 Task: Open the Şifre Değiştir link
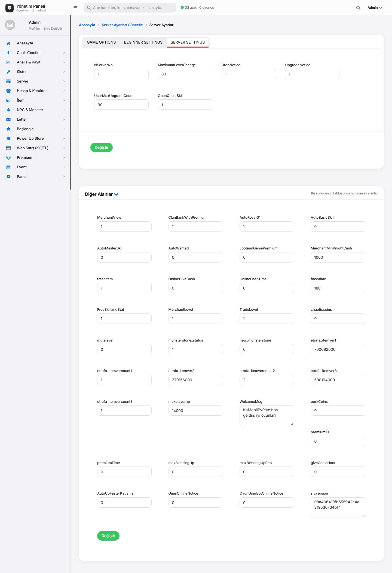(x=53, y=29)
